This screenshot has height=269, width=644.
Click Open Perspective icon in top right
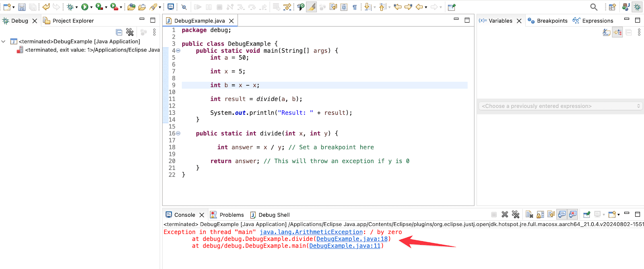tap(612, 7)
